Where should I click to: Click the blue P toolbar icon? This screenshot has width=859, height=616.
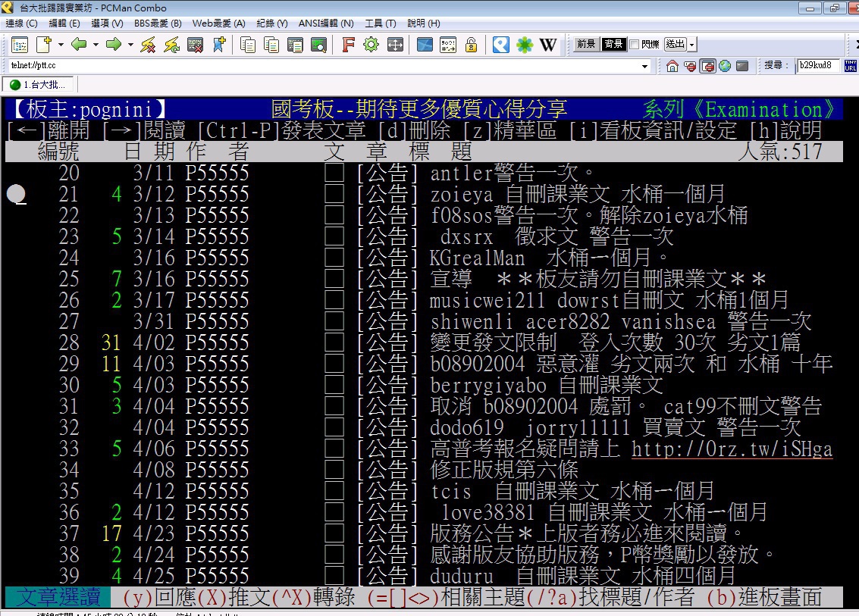pos(500,45)
